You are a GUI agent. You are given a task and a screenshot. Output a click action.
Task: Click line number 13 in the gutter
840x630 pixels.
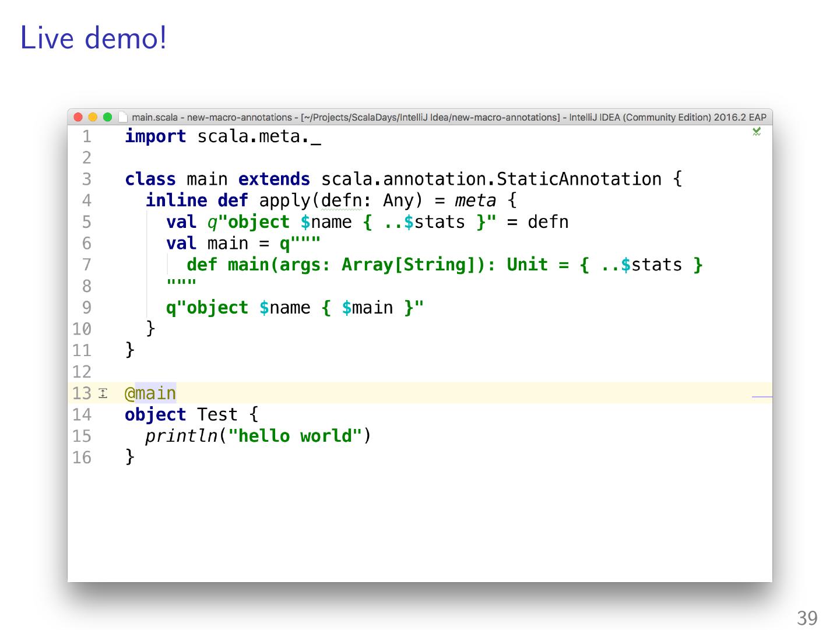[82, 393]
